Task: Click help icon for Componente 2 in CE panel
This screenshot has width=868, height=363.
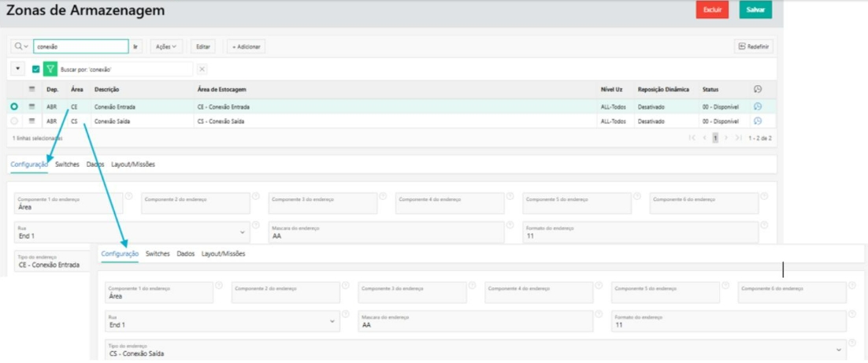Action: point(256,196)
